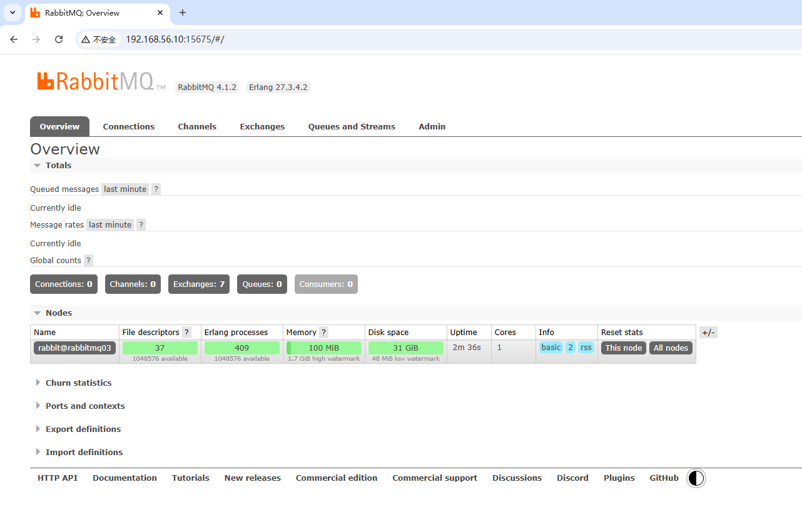Switch to the Channels tab
The width and height of the screenshot is (802, 532).
[197, 126]
